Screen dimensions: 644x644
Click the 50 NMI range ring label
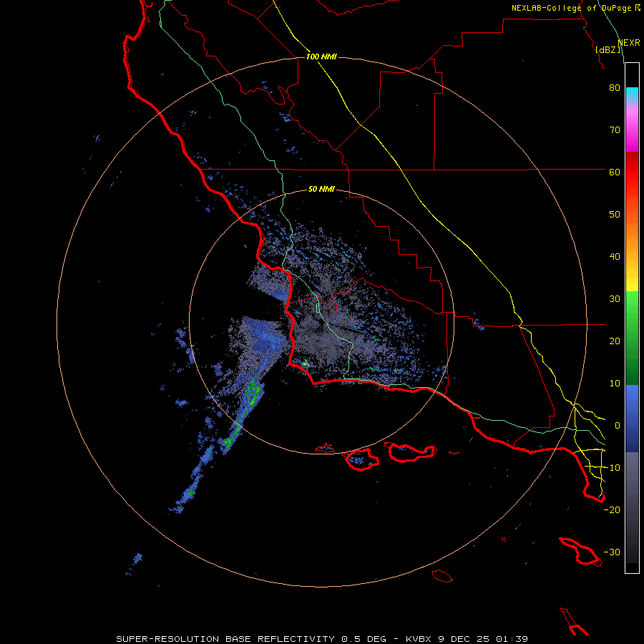321,190
